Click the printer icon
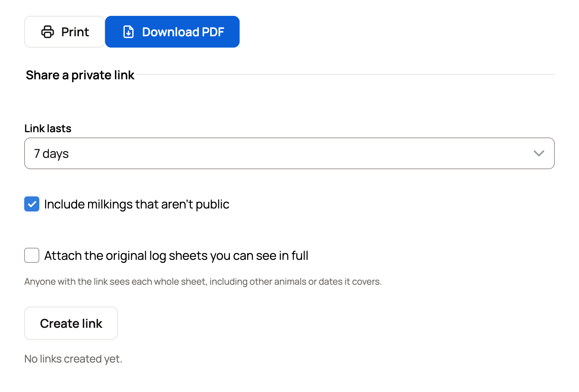 tap(48, 32)
